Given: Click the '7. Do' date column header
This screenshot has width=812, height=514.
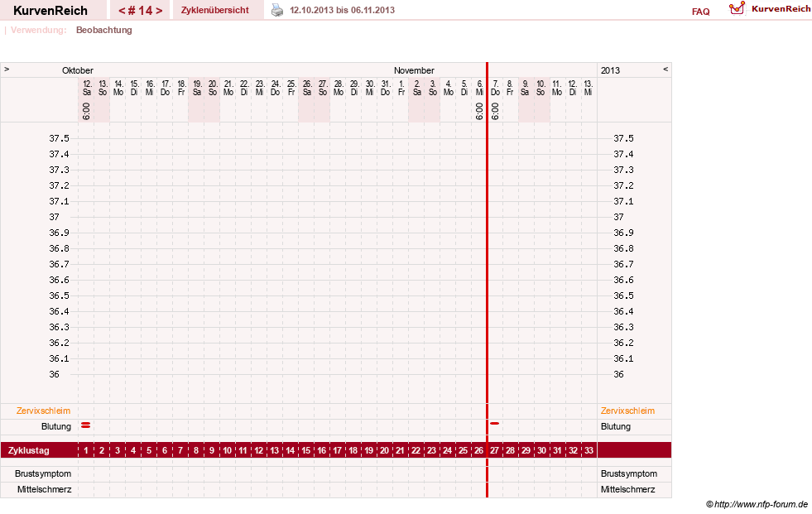Looking at the screenshot, I should [x=495, y=88].
